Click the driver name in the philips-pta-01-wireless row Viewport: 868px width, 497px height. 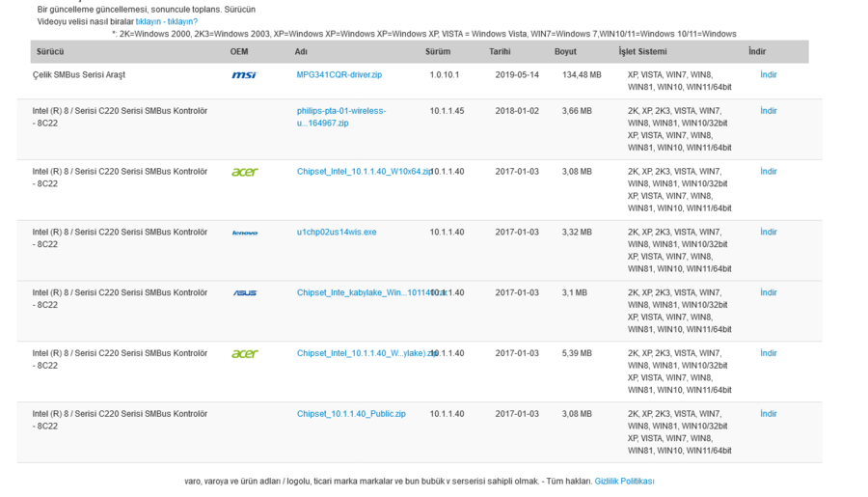(120, 117)
